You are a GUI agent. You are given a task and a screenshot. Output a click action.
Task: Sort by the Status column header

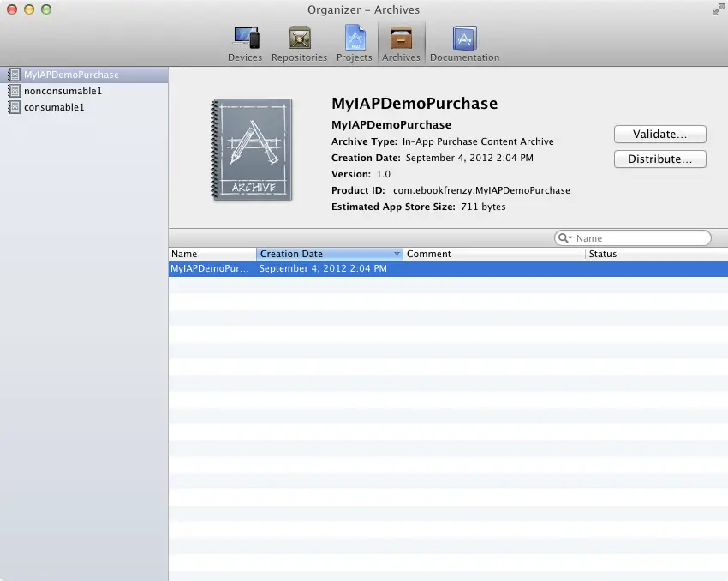(x=655, y=254)
